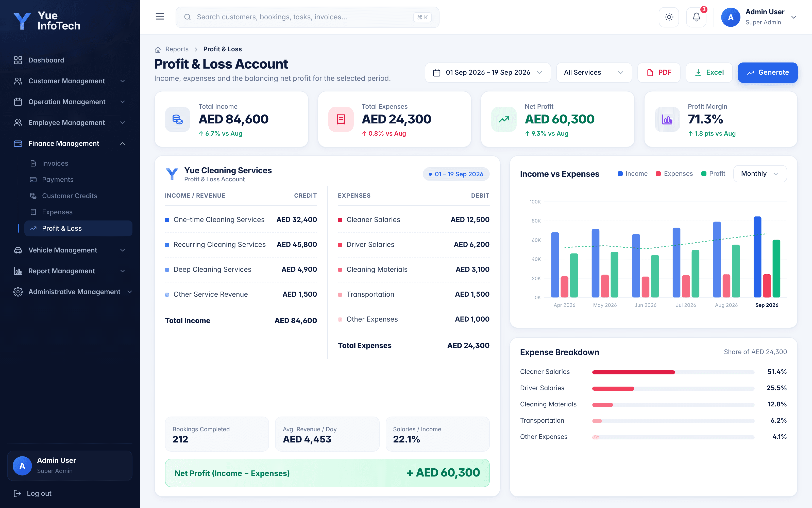Click the Admin User avatar in header
Viewport: 812px width, 508px height.
coord(731,17)
